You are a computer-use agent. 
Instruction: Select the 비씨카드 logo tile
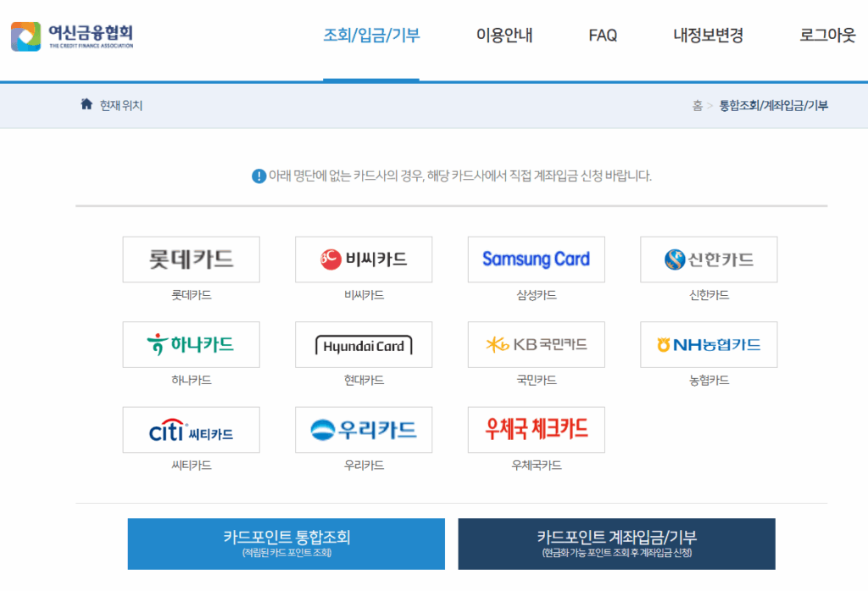click(x=364, y=259)
